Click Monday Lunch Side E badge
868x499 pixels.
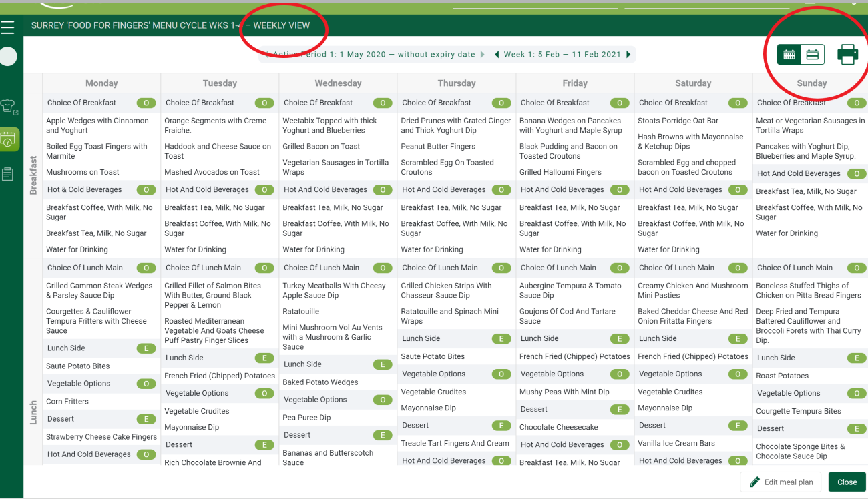(x=146, y=348)
